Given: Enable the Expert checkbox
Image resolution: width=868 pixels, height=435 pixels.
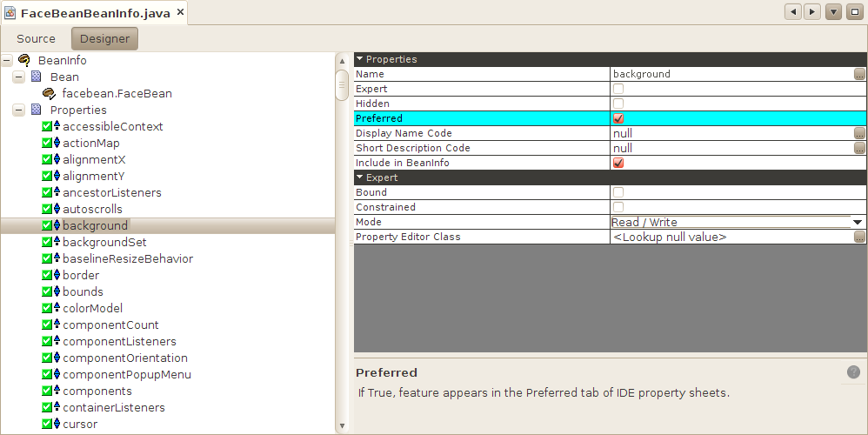Looking at the screenshot, I should tap(618, 90).
